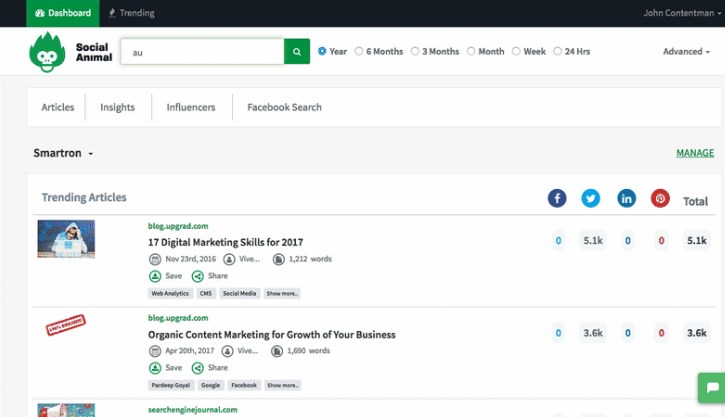Switch to the Insights tab
This screenshot has width=725, height=417.
point(117,107)
